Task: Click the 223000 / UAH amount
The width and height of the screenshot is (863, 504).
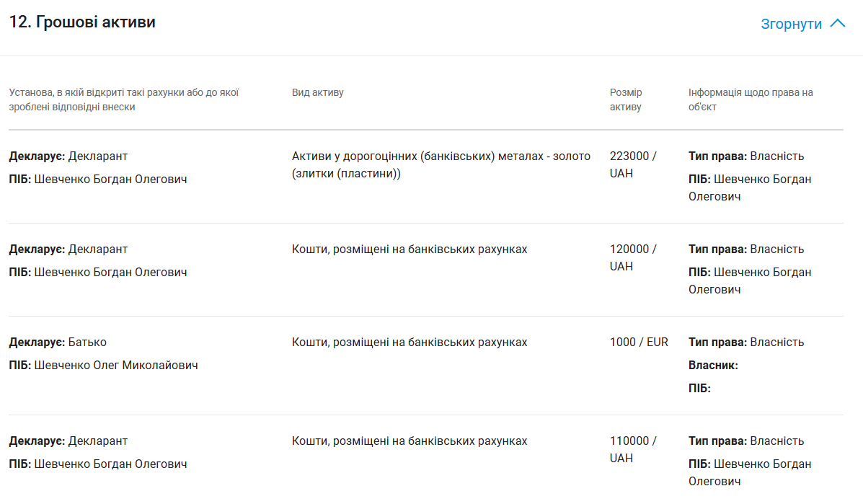Action: coord(632,164)
